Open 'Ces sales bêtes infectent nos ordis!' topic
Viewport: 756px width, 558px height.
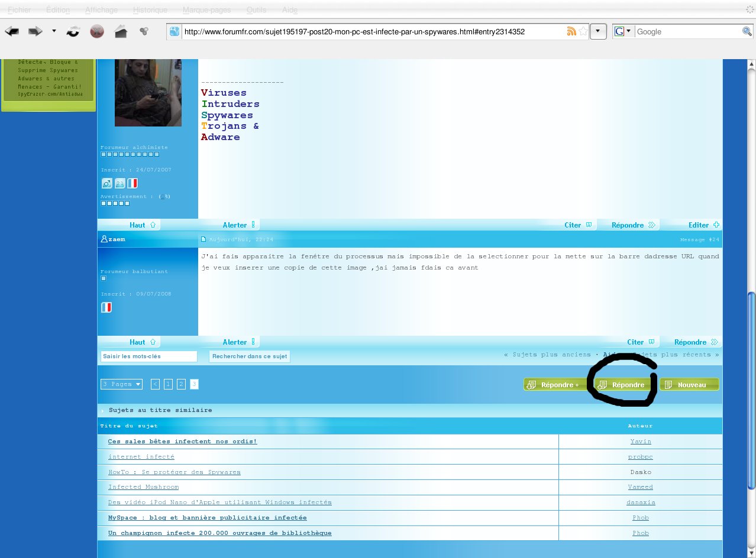click(x=182, y=442)
